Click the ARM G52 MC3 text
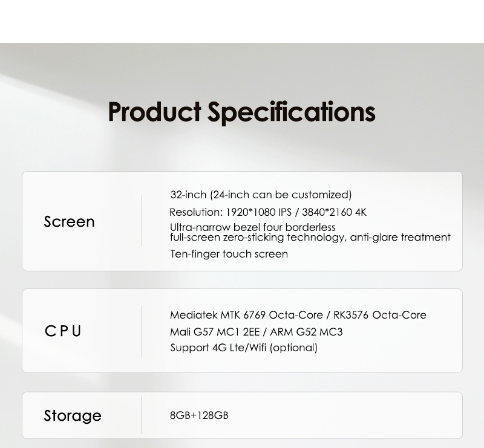Image resolution: width=484 pixels, height=448 pixels. tap(306, 332)
